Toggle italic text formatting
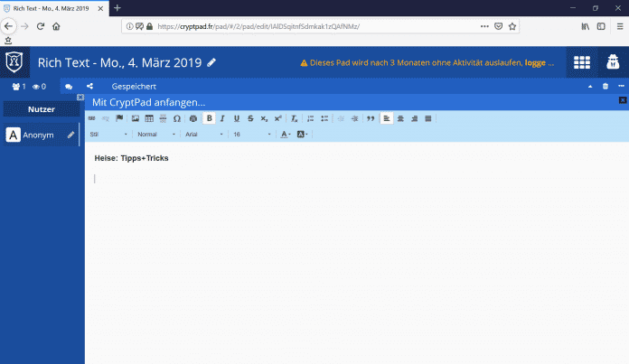This screenshot has height=364, width=629. coord(223,118)
